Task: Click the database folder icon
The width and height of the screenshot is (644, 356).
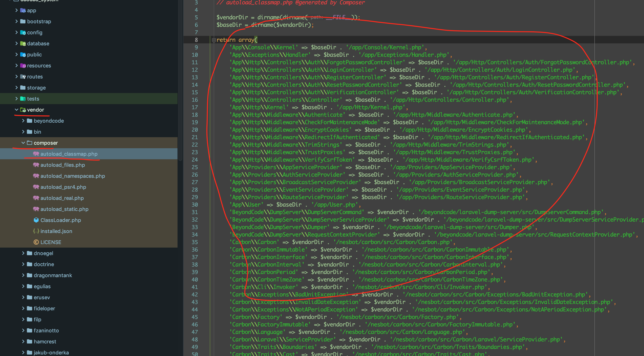Action: pyautogui.click(x=23, y=44)
